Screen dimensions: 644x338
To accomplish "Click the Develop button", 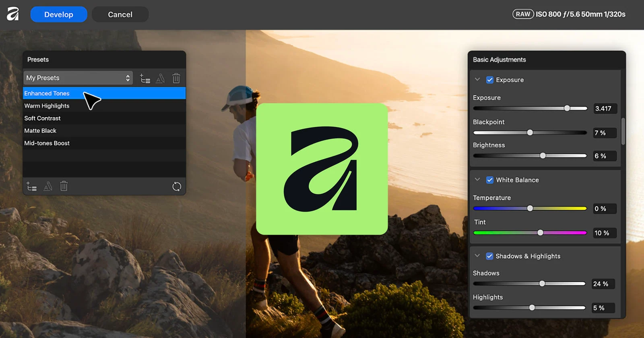I will coord(59,14).
